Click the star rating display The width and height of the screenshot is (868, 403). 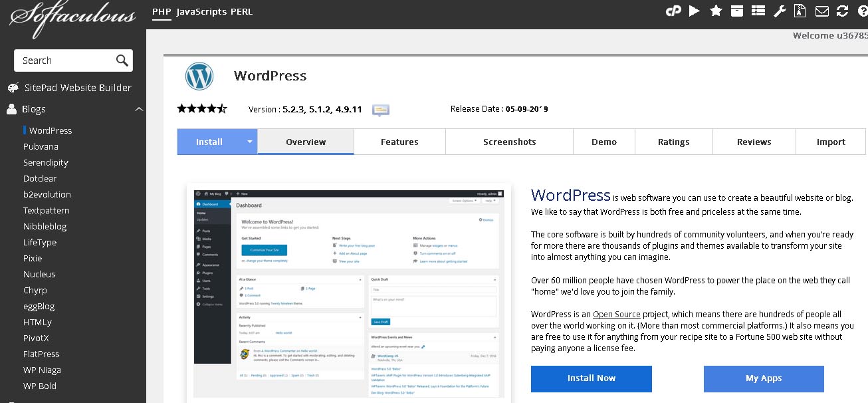click(x=202, y=108)
